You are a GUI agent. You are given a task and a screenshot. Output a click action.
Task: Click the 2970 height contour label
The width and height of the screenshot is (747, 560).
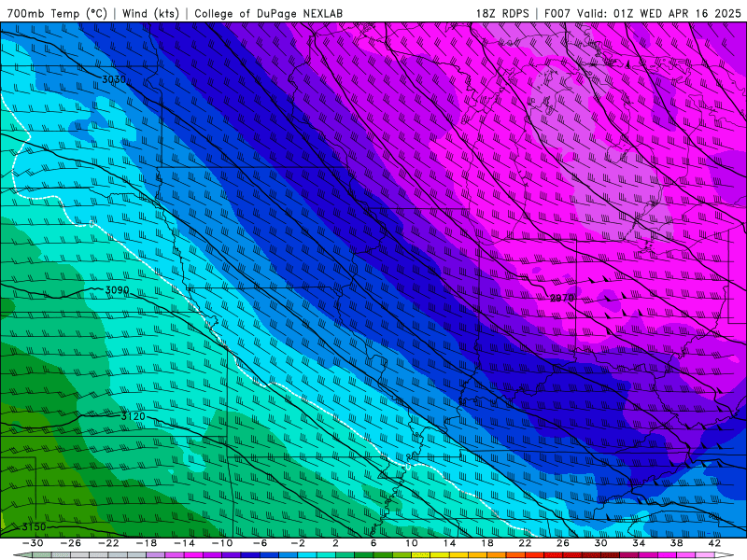pyautogui.click(x=562, y=298)
